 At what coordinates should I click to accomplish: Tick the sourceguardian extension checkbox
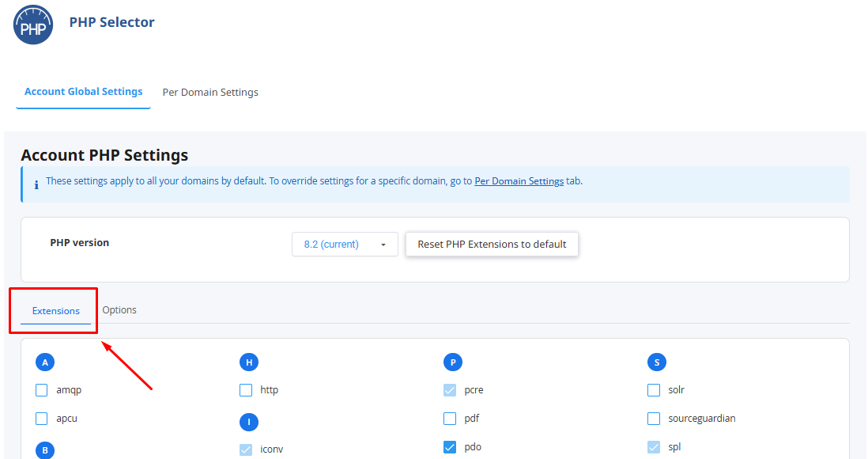[x=654, y=419]
